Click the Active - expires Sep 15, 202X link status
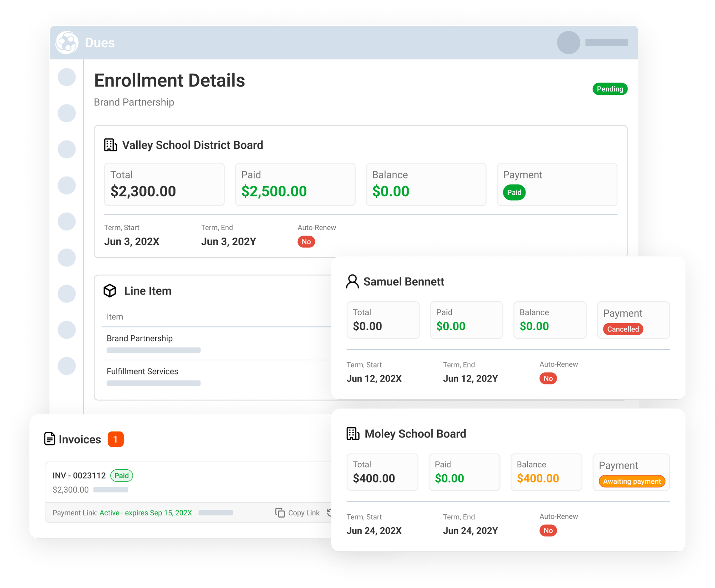Image resolution: width=715 pixels, height=588 pixels. pos(146,513)
